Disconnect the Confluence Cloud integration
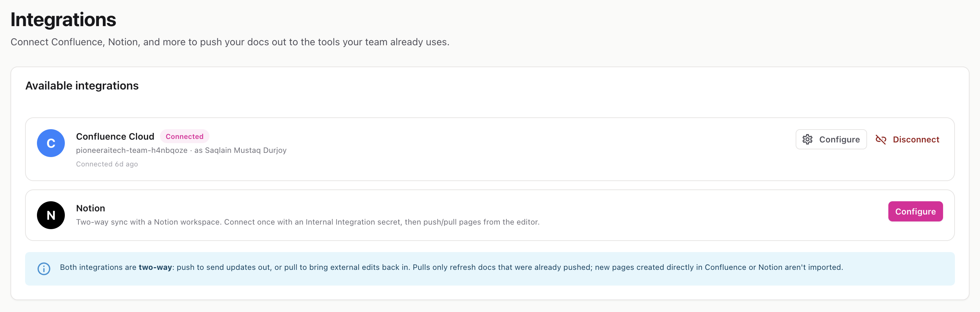Viewport: 980px width, 312px height. coord(908,140)
